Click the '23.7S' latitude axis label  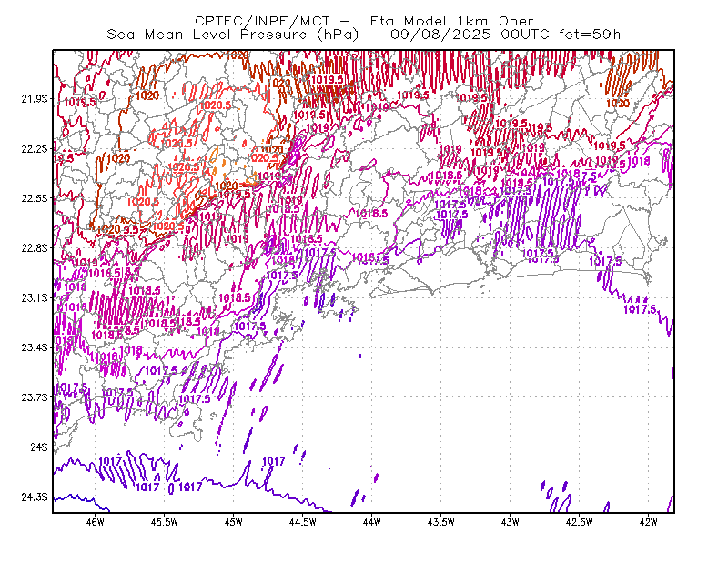click(34, 397)
